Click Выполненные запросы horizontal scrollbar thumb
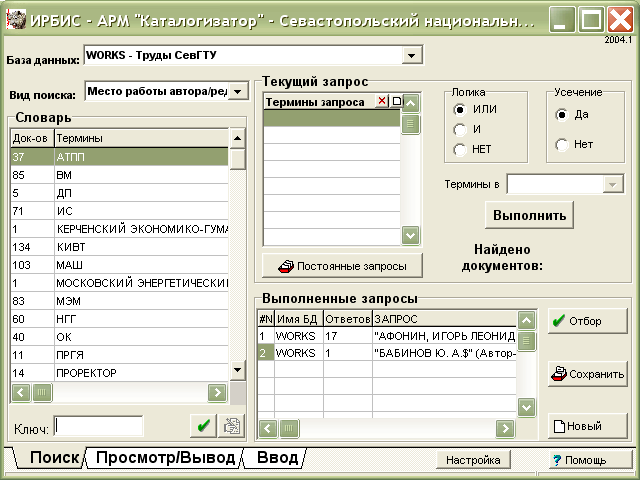640x480 pixels. click(289, 429)
